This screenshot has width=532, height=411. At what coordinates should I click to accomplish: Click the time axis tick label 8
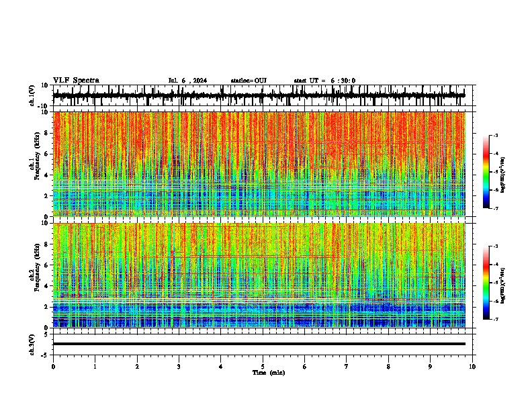(x=388, y=367)
